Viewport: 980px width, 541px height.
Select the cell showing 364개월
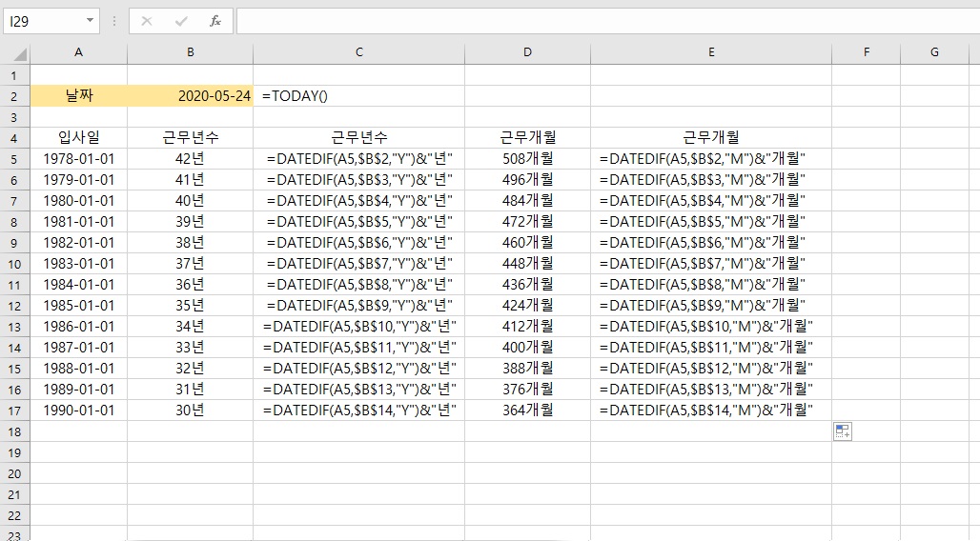pyautogui.click(x=527, y=411)
